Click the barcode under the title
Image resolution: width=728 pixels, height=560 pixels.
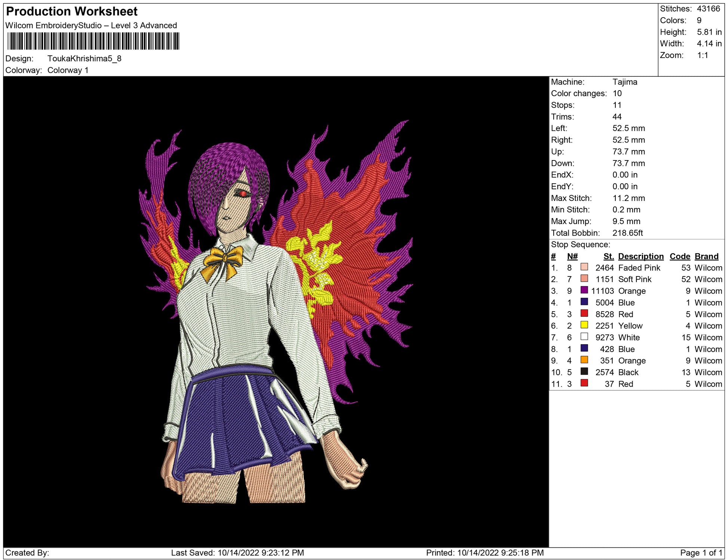coord(93,41)
